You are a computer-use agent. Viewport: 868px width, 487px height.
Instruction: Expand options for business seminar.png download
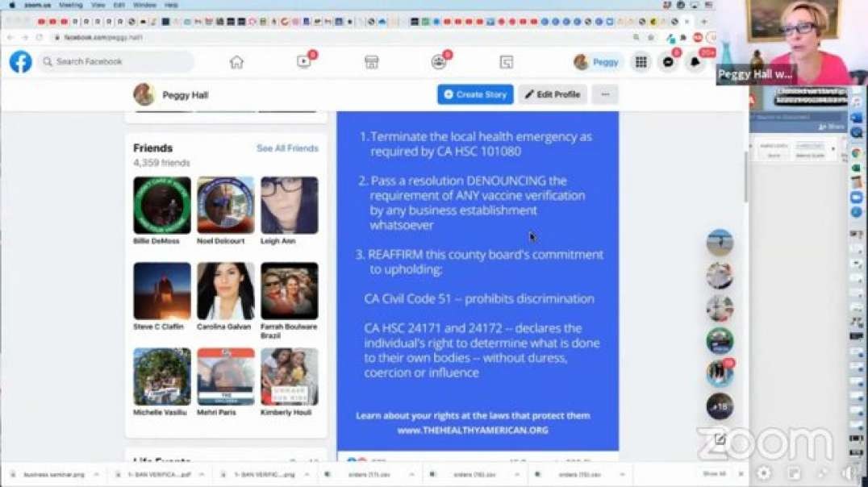[x=96, y=475]
